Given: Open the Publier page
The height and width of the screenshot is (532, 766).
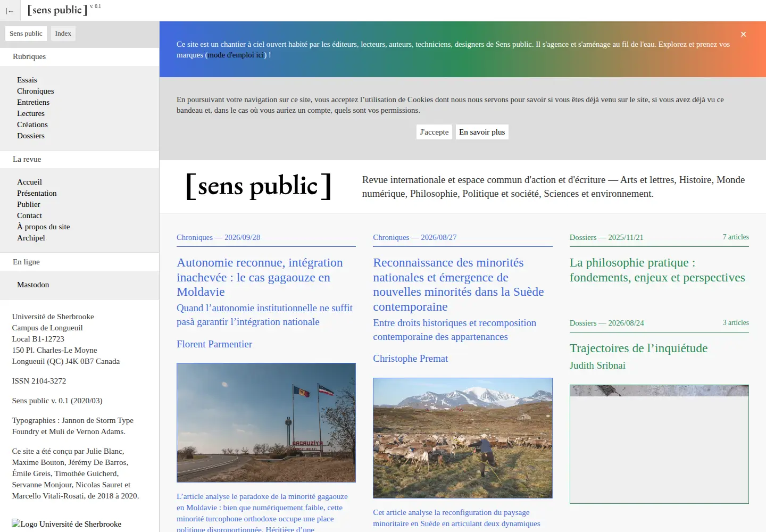Looking at the screenshot, I should (29, 204).
